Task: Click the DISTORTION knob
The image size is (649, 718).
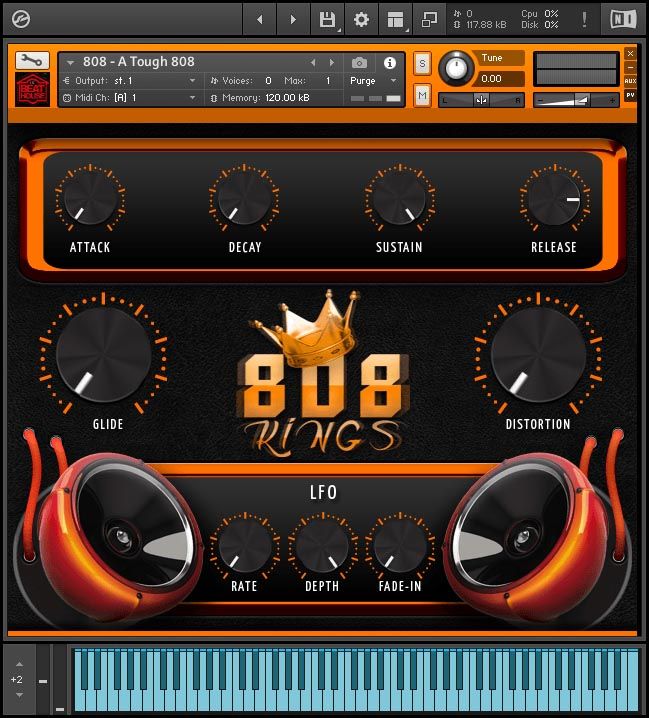Action: pyautogui.click(x=538, y=355)
